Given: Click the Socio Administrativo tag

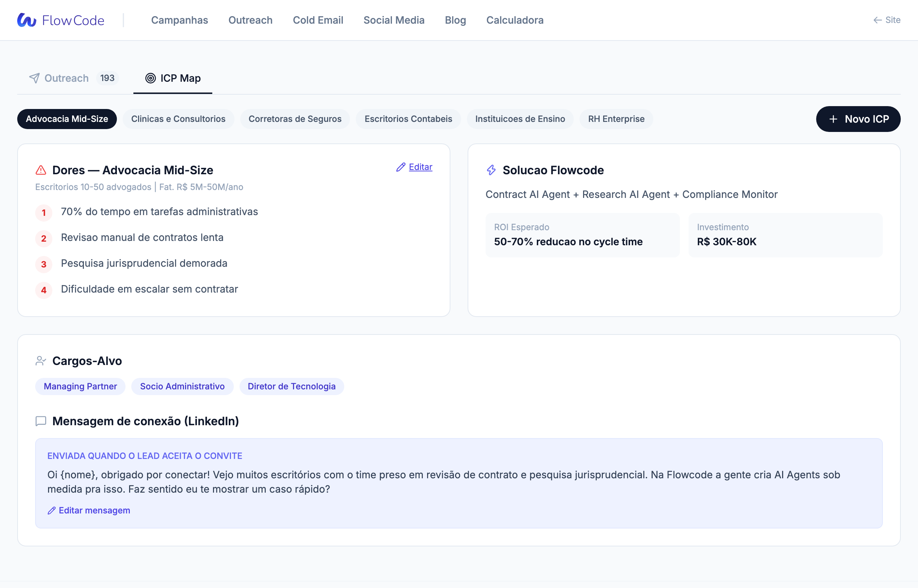Looking at the screenshot, I should point(182,387).
